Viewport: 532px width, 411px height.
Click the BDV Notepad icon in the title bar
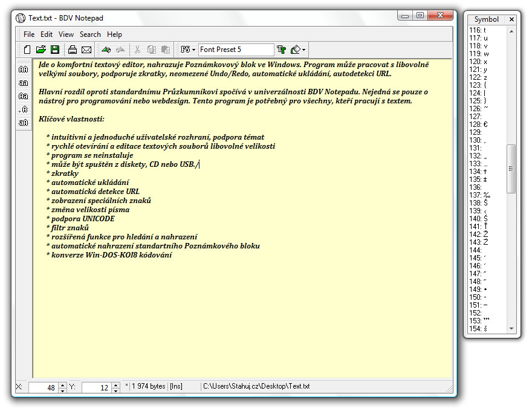21,18
